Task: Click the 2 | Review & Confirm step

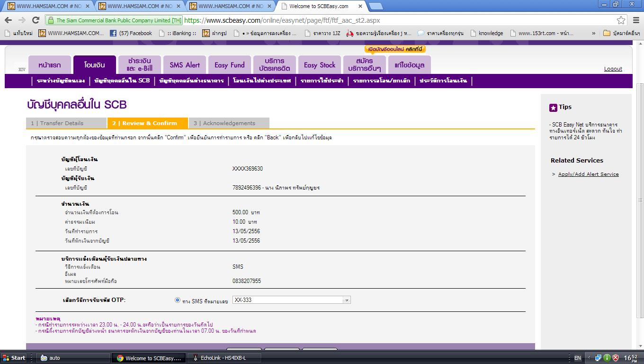Action: [148, 123]
